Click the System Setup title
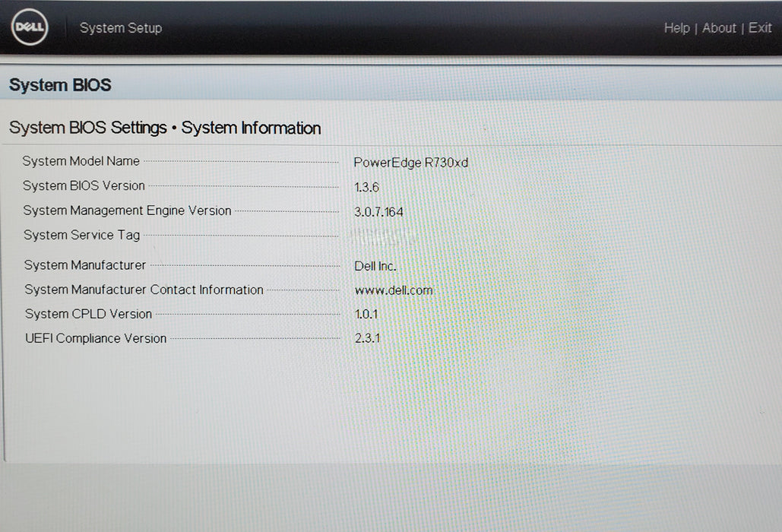Image resolution: width=782 pixels, height=532 pixels. click(121, 28)
